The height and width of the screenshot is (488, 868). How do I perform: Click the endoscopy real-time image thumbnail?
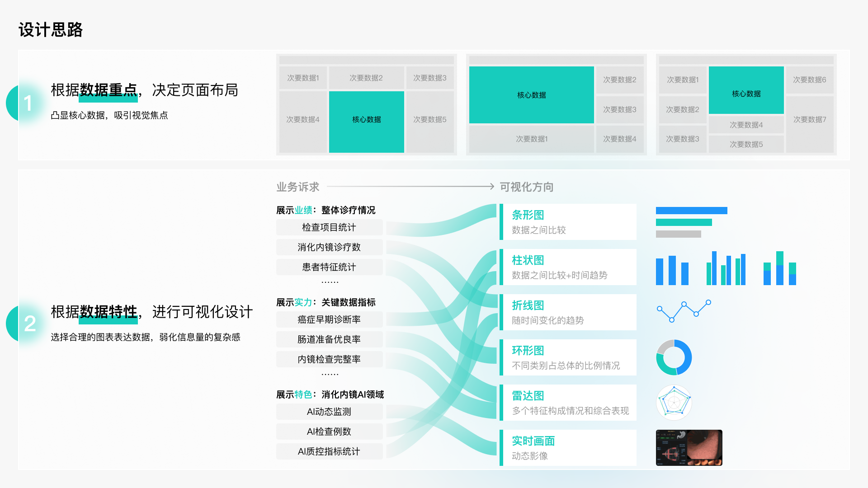point(689,447)
